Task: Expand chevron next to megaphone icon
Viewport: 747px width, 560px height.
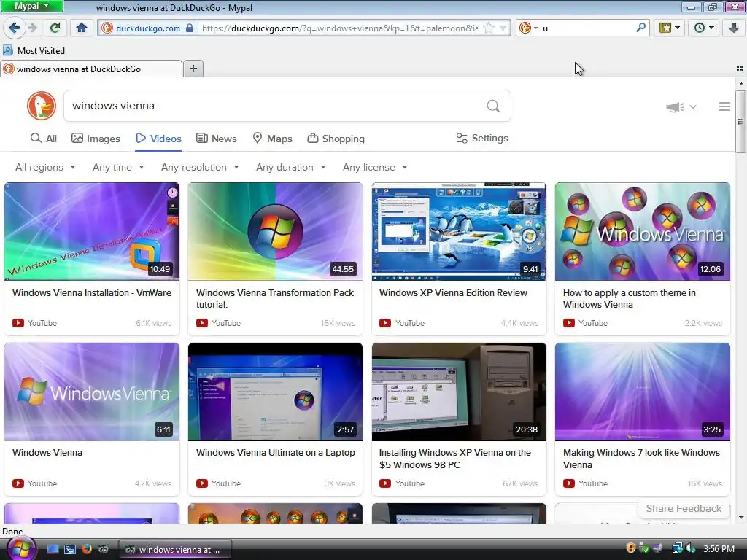Action: coord(693,107)
